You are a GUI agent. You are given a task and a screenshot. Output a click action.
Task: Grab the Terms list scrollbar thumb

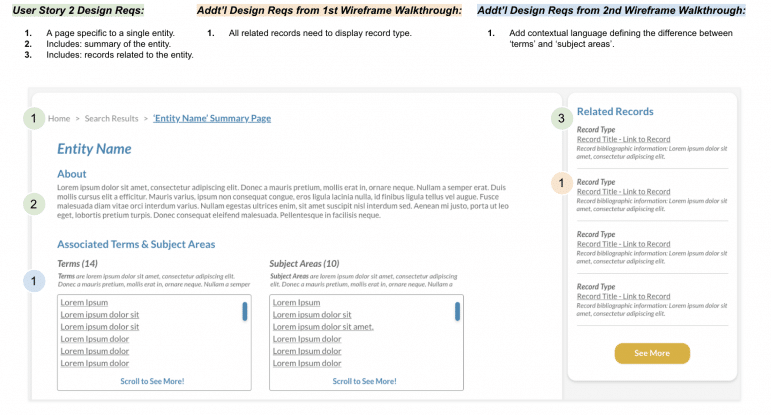pyautogui.click(x=245, y=312)
